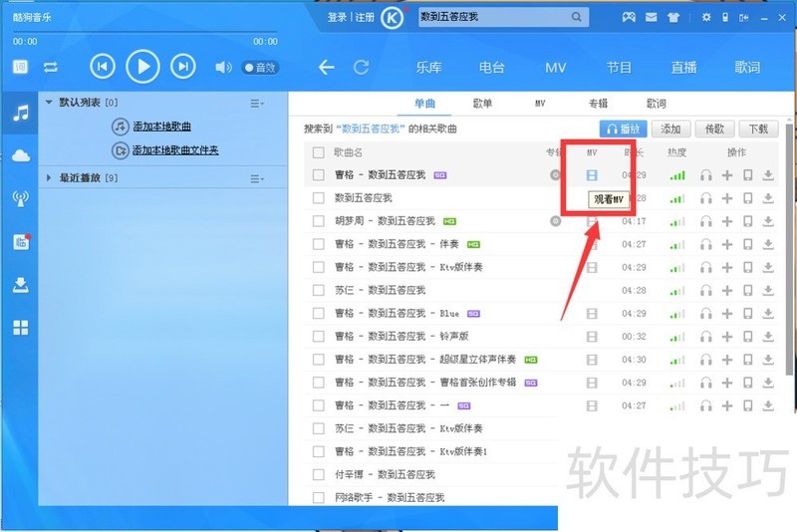The image size is (797, 532).
Task: Refresh the page with reload icon
Action: [362, 67]
